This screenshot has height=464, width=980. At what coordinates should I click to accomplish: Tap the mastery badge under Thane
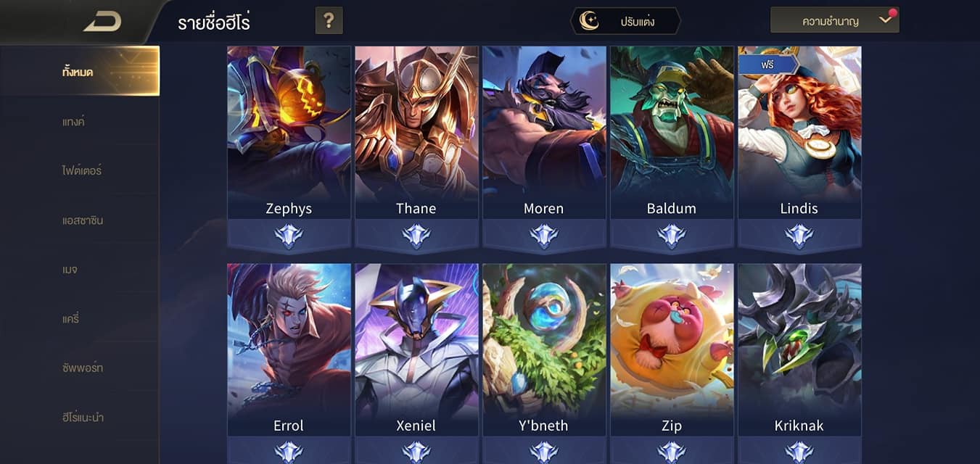[416, 236]
